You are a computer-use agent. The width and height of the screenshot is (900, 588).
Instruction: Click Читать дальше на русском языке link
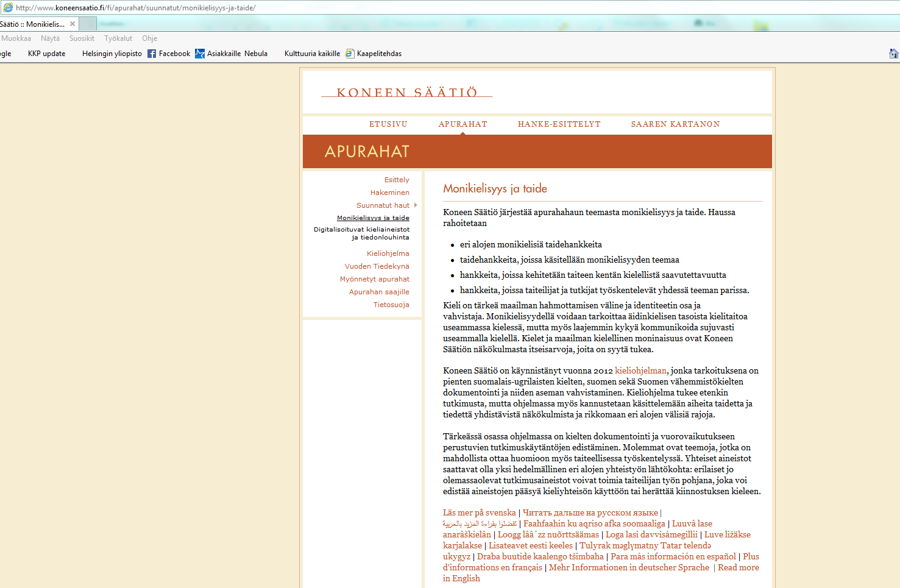point(590,513)
